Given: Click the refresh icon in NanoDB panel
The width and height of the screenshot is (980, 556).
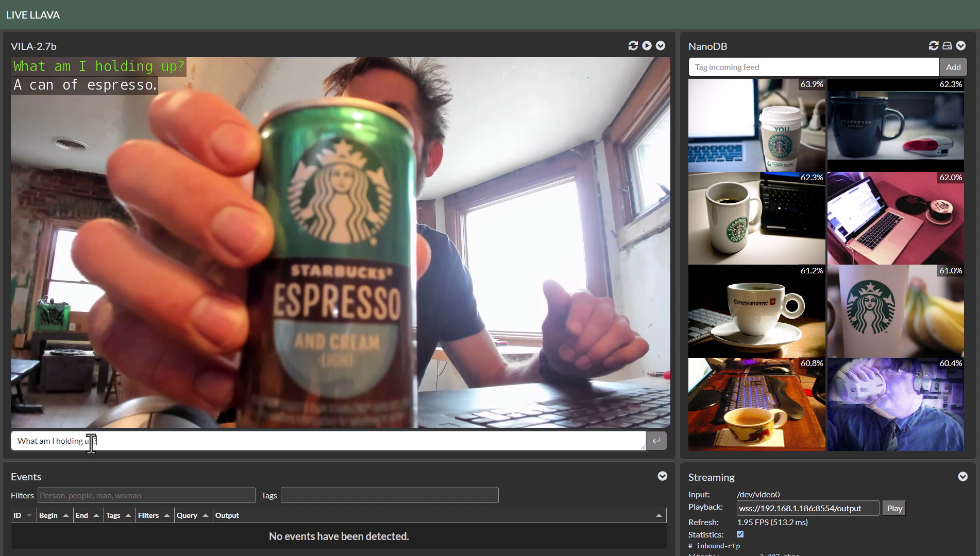Looking at the screenshot, I should (934, 46).
